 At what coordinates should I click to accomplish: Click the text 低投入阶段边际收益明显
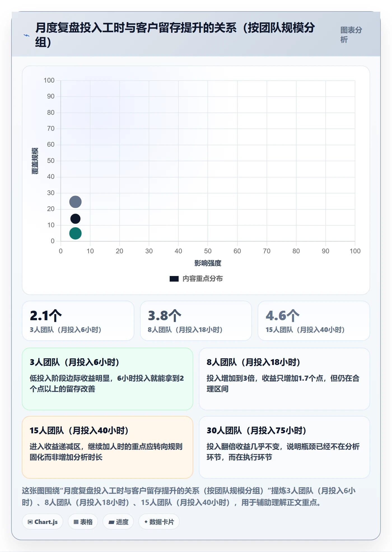pyautogui.click(x=70, y=378)
